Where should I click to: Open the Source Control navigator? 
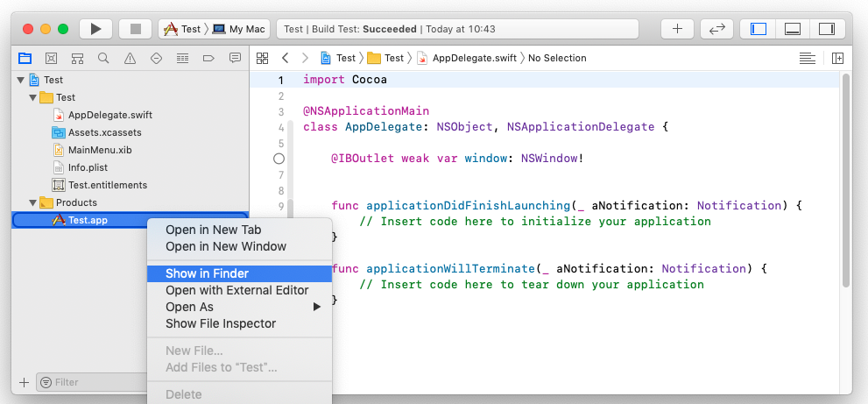[51, 58]
